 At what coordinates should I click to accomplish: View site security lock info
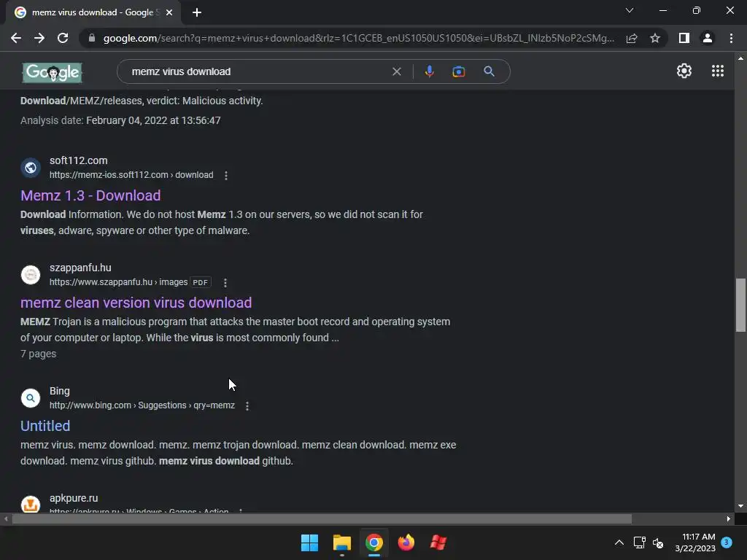pyautogui.click(x=92, y=38)
